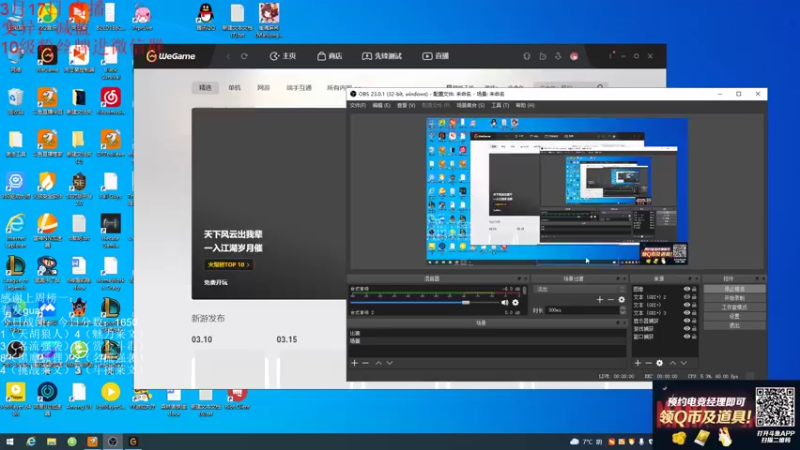This screenshot has height=450, width=800.
Task: Add a new source with plus
Action: coord(638,363)
